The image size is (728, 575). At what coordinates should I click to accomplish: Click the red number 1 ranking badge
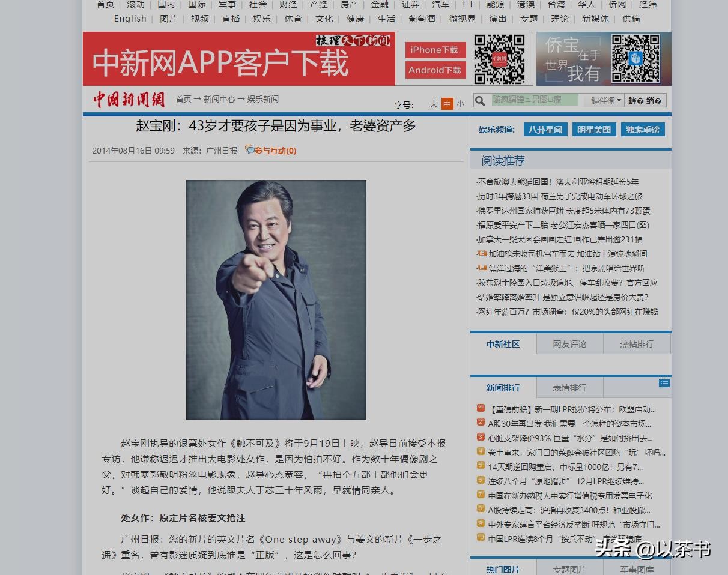481,408
